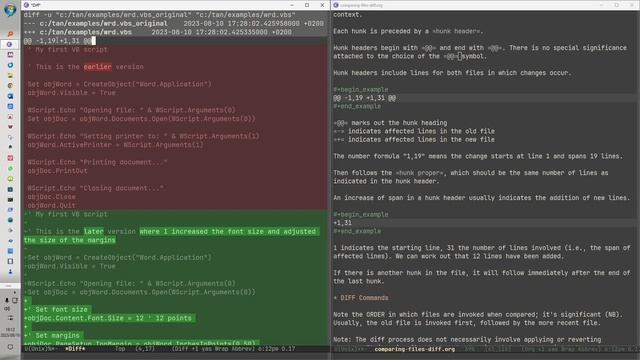Click Emacs icon in *Diff* window title bar
The width and height of the screenshot is (640, 360).
[26, 5]
